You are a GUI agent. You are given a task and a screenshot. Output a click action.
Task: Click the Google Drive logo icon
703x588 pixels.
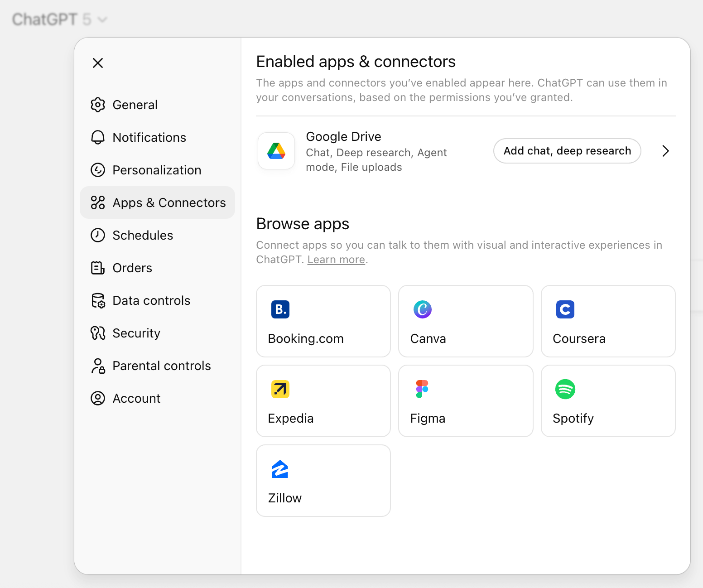pyautogui.click(x=276, y=151)
